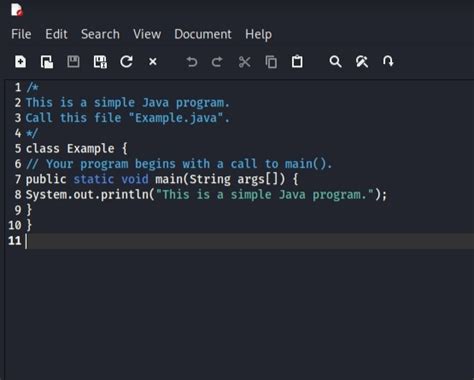The width and height of the screenshot is (474, 380).
Task: Click the Find magnifier icon
Action: pos(335,62)
